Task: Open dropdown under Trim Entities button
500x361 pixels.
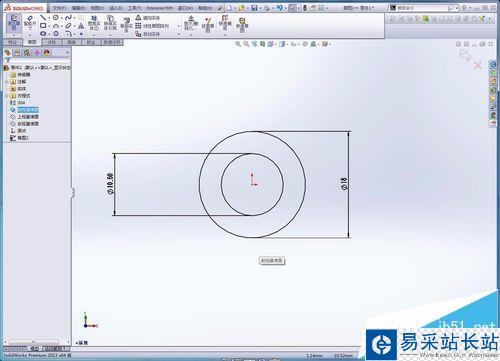Action: tap(94, 35)
